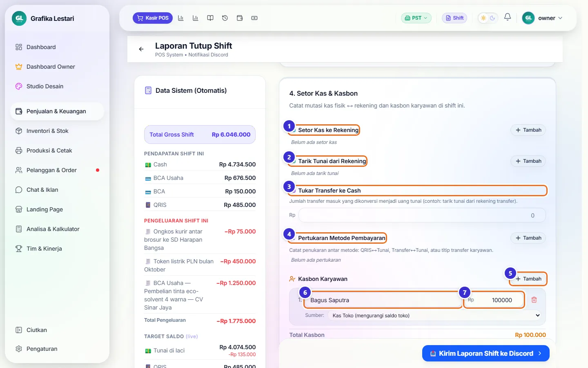This screenshot has height=368, width=588.
Task: Click the Produksi & Cetak printer icon
Action: click(19, 150)
